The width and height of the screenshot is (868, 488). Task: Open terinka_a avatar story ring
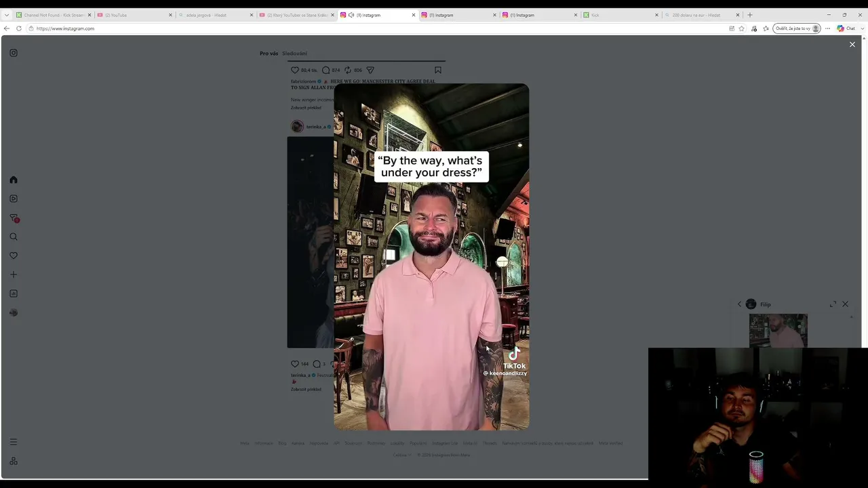coord(297,127)
